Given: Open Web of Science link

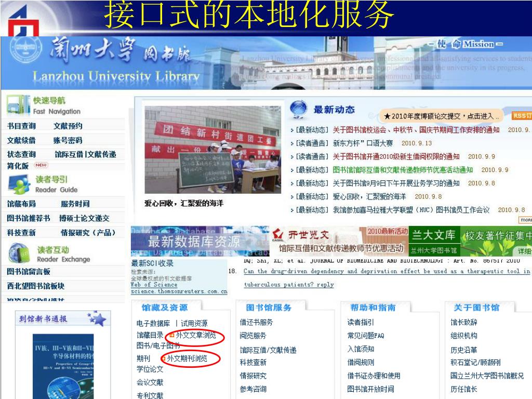Looking at the screenshot, I should coord(154,285).
